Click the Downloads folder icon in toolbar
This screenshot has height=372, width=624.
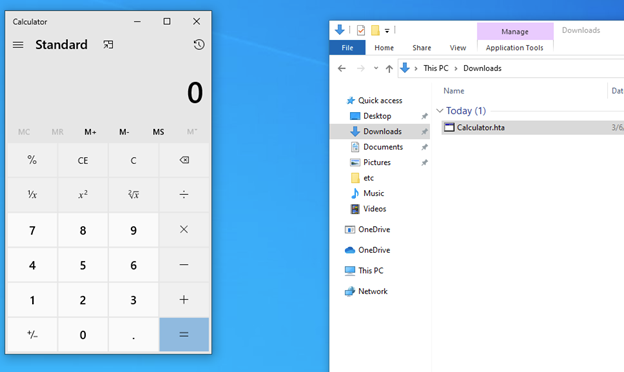pyautogui.click(x=339, y=30)
